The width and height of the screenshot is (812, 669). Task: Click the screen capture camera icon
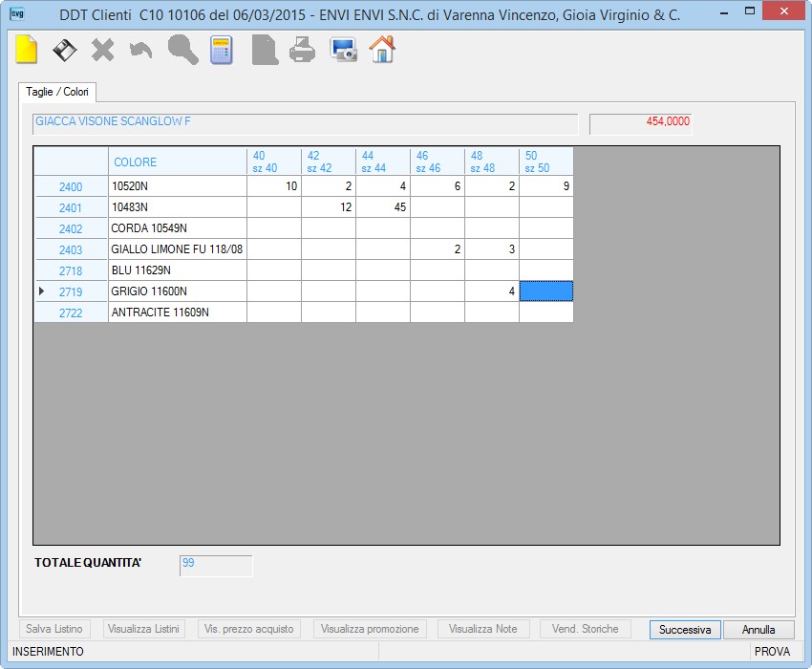(343, 51)
